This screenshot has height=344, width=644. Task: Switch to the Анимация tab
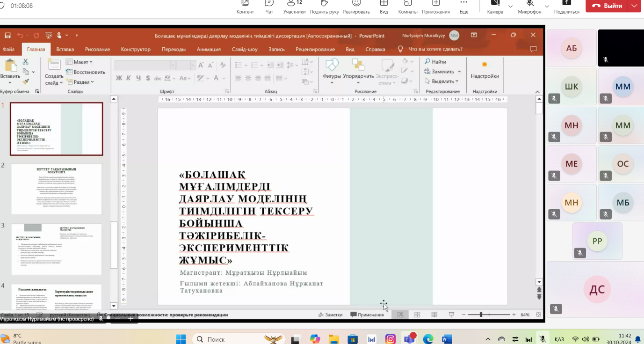(x=209, y=49)
